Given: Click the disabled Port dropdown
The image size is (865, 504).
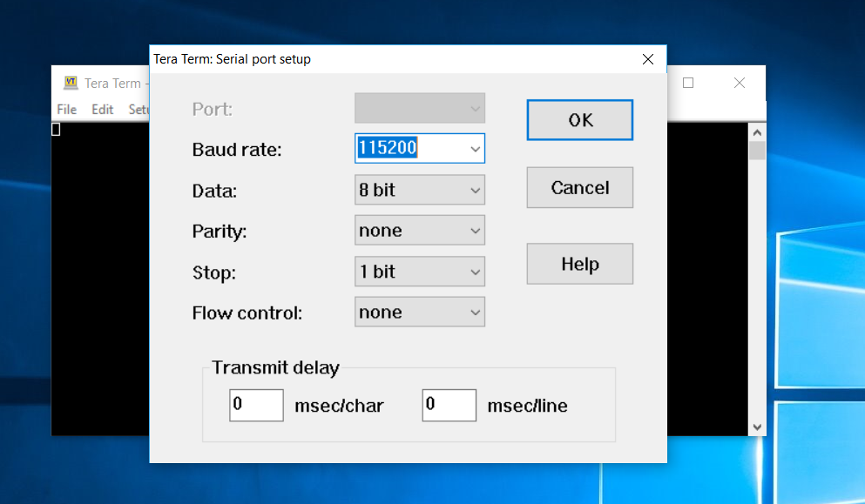Looking at the screenshot, I should coord(420,108).
